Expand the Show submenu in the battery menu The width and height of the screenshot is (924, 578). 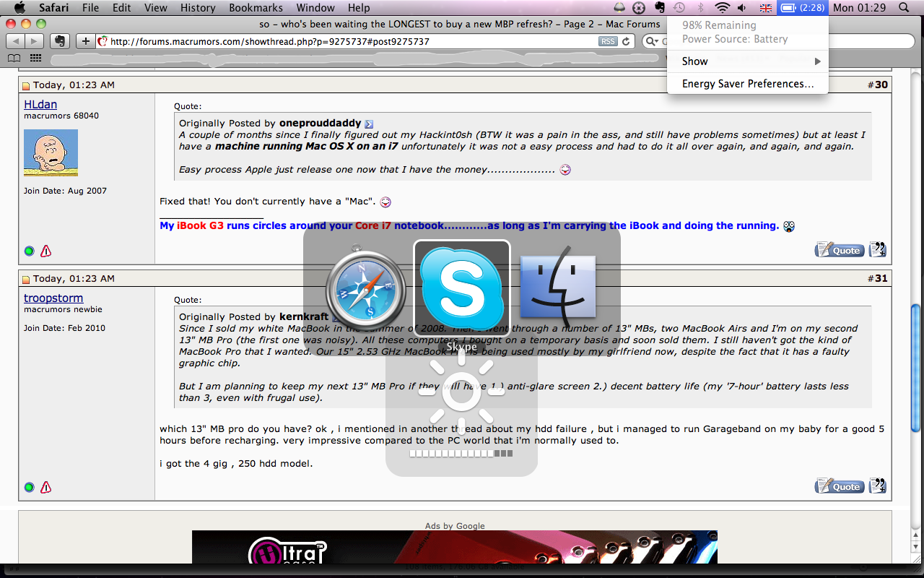coord(747,61)
